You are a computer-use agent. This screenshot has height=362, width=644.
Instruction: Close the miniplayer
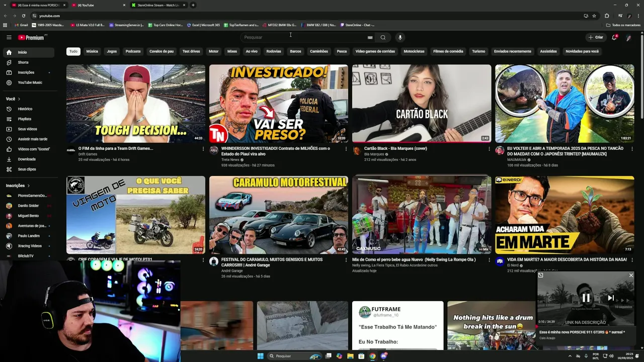pos(631,275)
